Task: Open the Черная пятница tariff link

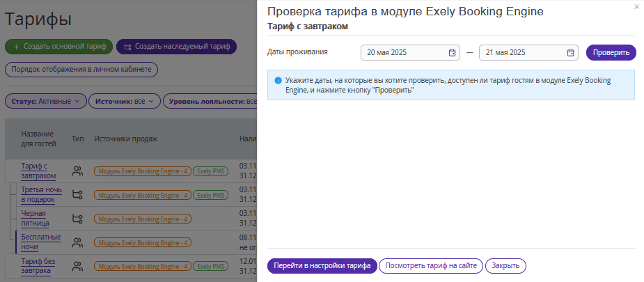Action: pos(35,219)
